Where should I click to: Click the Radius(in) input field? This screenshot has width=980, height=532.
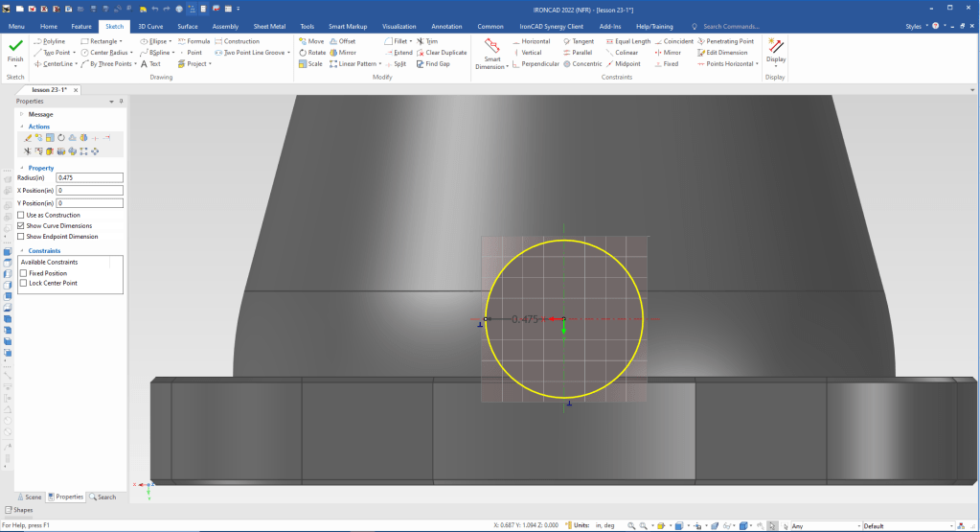89,177
